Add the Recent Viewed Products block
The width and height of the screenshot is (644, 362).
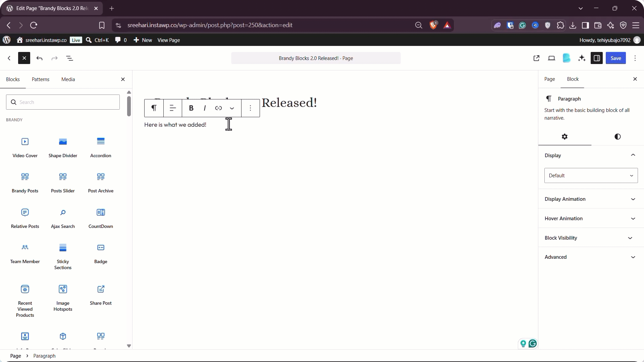point(25,301)
